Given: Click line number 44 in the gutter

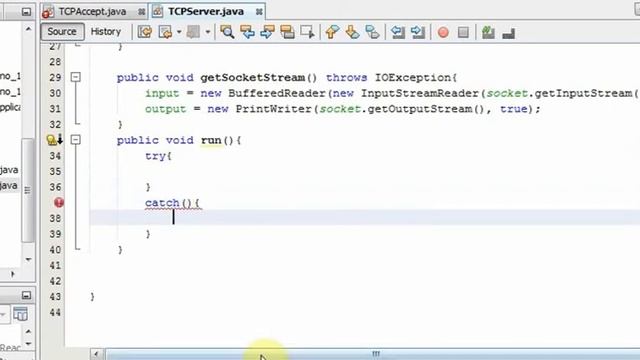Looking at the screenshot, I should 55,313.
